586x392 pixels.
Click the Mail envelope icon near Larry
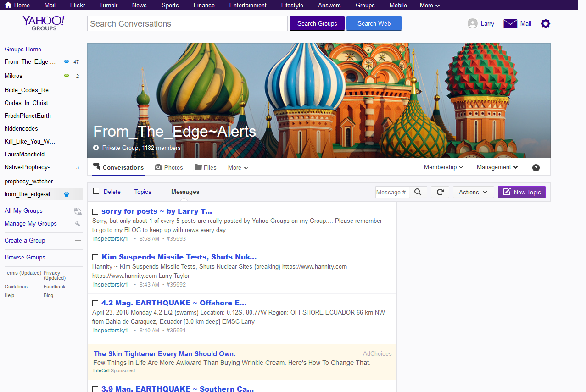pyautogui.click(x=510, y=23)
